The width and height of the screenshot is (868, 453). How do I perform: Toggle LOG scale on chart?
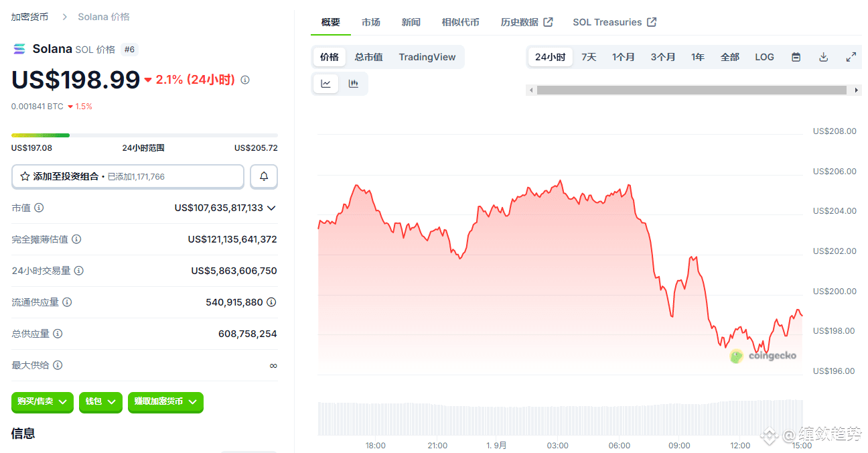(x=765, y=57)
